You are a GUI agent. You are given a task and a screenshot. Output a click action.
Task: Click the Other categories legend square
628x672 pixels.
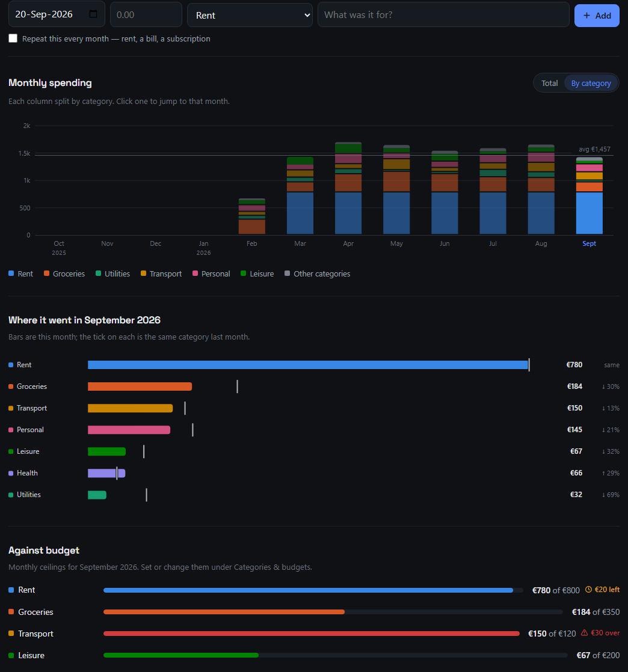pyautogui.click(x=287, y=273)
